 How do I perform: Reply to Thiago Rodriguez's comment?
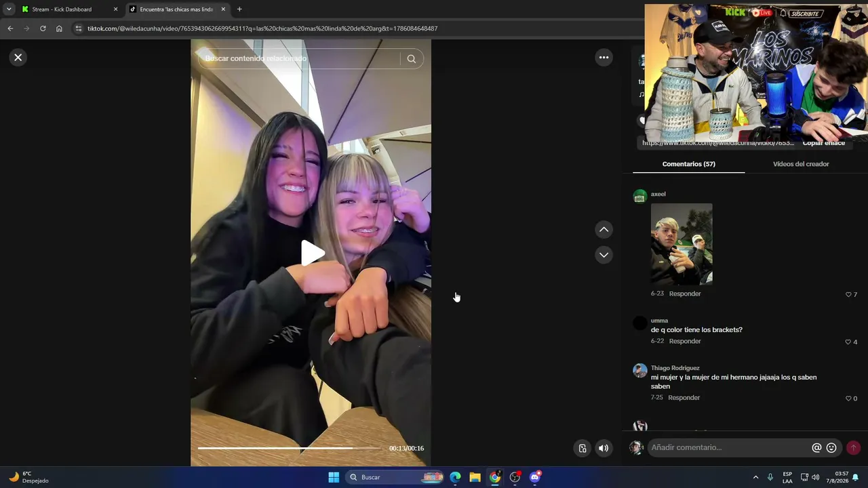[x=684, y=397]
